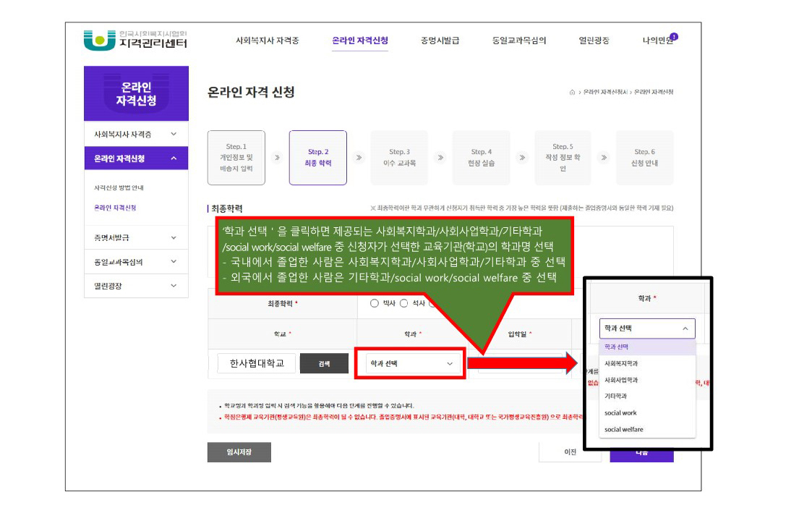Select the 박사 radio button
The width and height of the screenshot is (812, 513).
[375, 303]
